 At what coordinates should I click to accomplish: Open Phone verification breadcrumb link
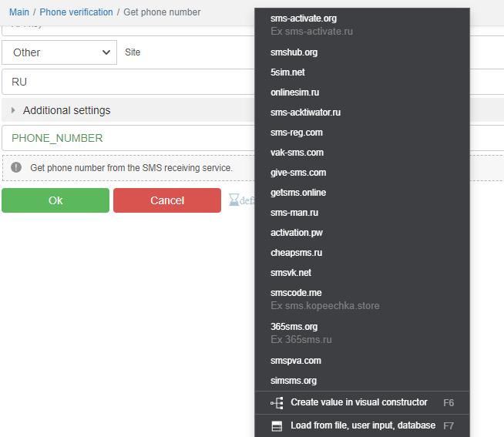pos(76,12)
